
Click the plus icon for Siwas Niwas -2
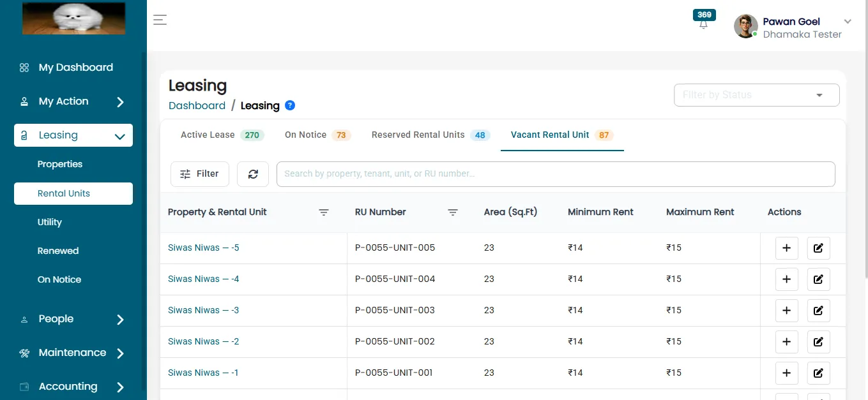787,342
